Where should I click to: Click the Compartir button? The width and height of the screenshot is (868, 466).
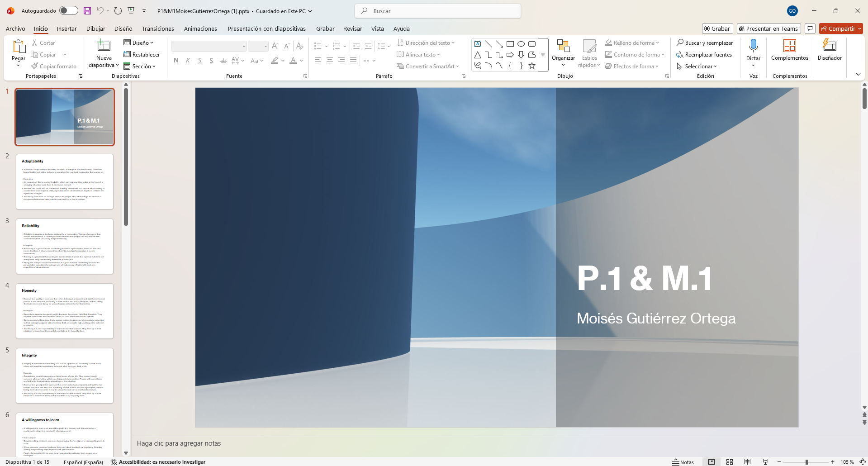point(841,29)
